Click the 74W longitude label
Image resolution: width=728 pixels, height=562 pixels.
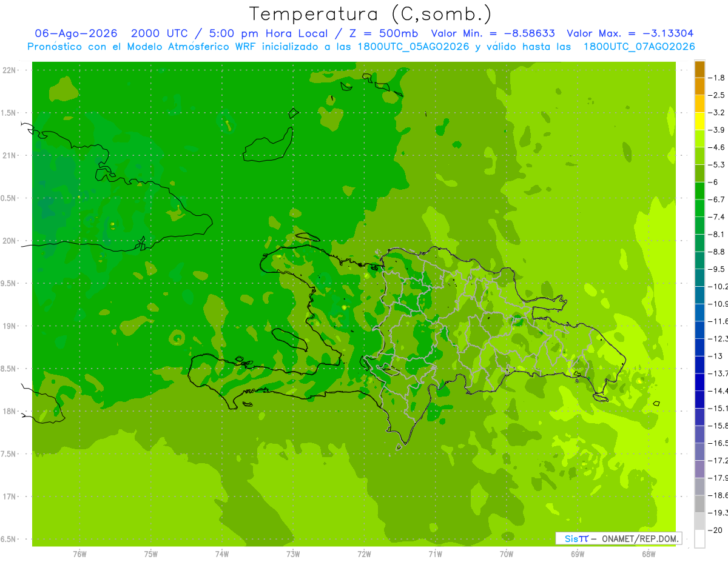click(x=221, y=554)
